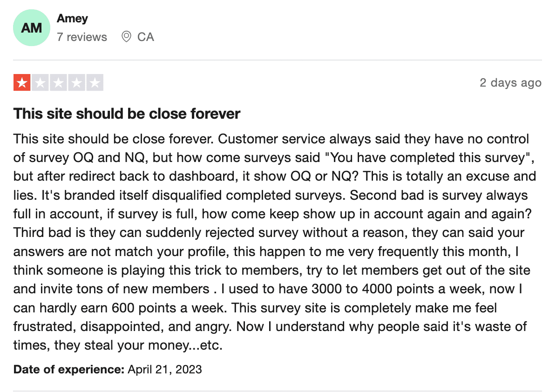Click the line mentioning 'Third bad'
Viewport: 556px width, 392px height.
coord(269,232)
